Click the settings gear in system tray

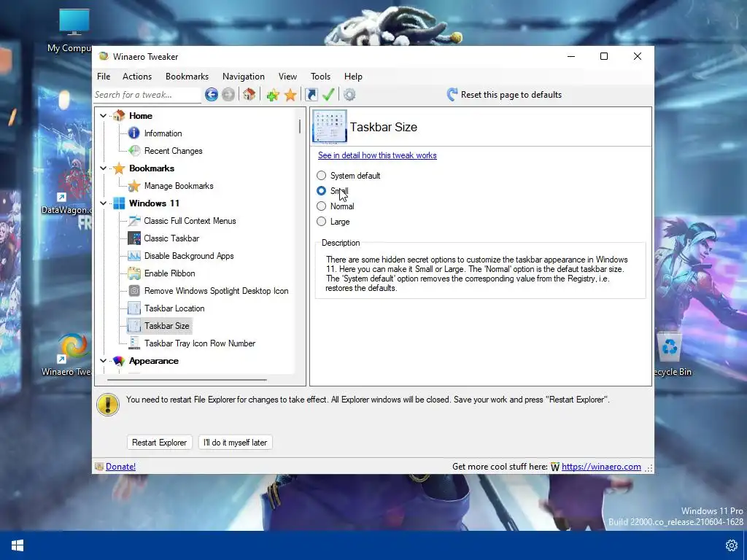(x=731, y=545)
